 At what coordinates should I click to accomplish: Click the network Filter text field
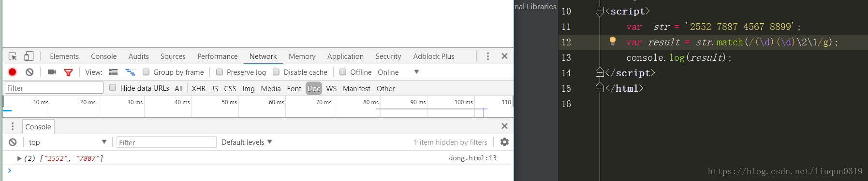(x=54, y=88)
